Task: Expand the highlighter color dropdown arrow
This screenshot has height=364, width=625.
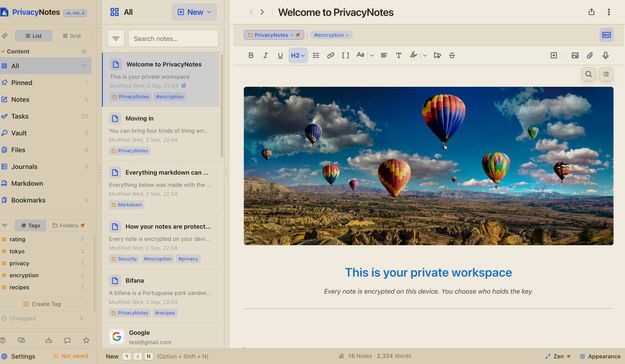Action: 425,55
